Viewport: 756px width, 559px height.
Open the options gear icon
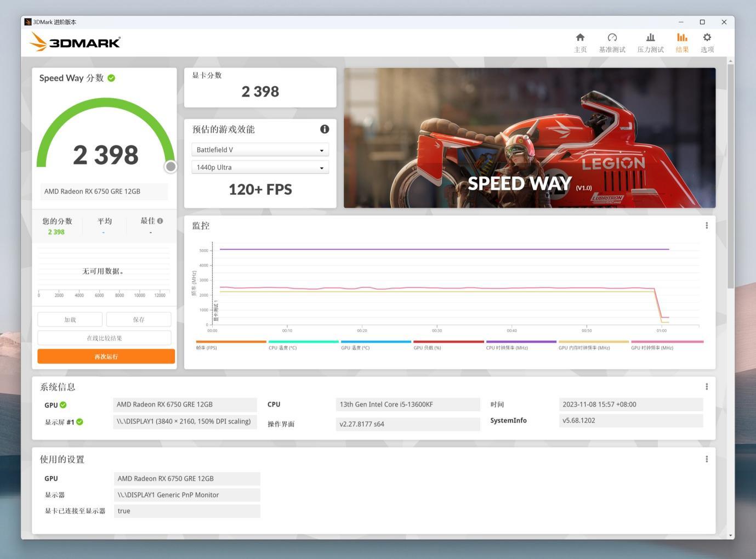707,37
